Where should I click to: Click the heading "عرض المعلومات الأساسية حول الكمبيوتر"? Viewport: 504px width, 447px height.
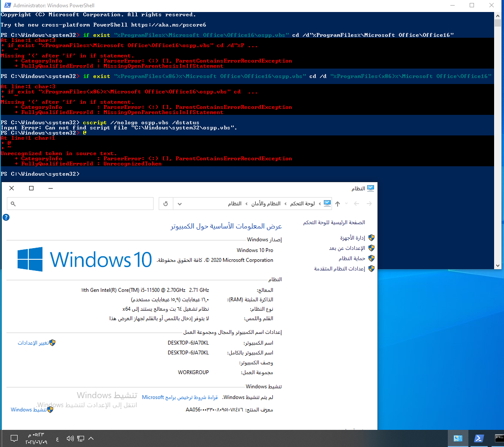pos(226,226)
